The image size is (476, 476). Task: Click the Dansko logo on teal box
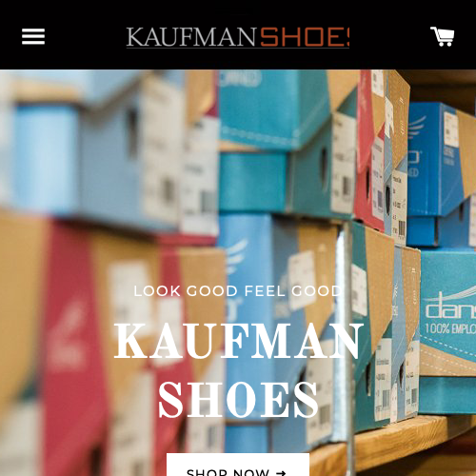[x=450, y=305]
